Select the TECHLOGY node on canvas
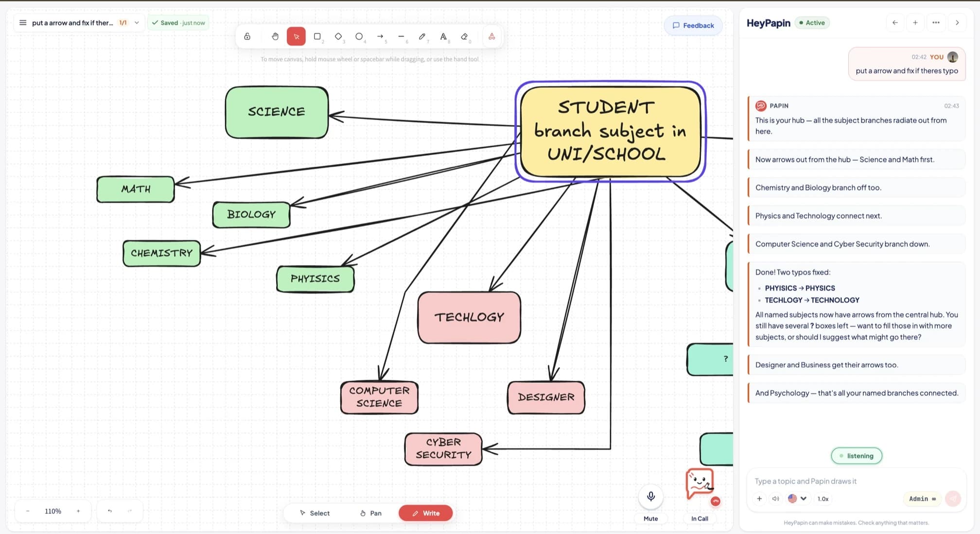Screen dimensions: 980x534 pos(469,318)
